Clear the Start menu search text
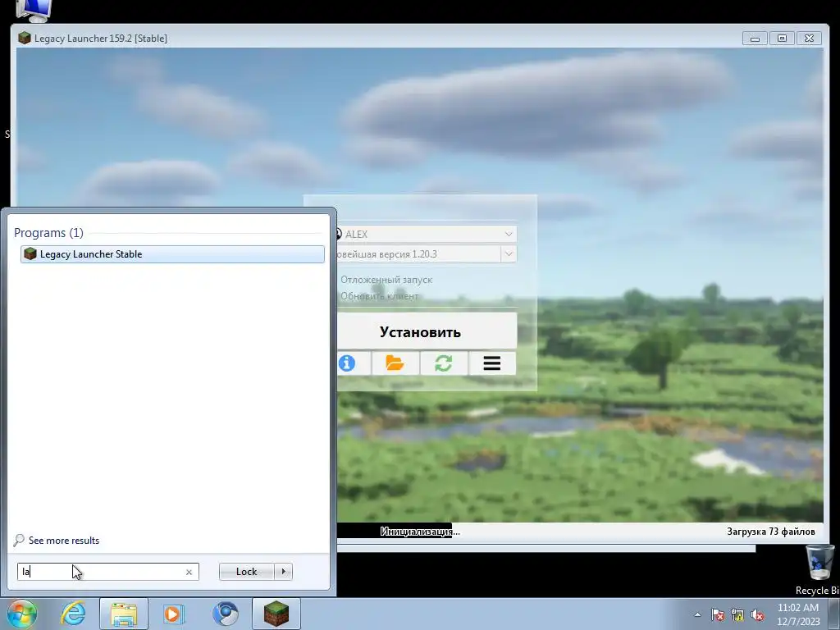This screenshot has width=840, height=630. click(189, 572)
